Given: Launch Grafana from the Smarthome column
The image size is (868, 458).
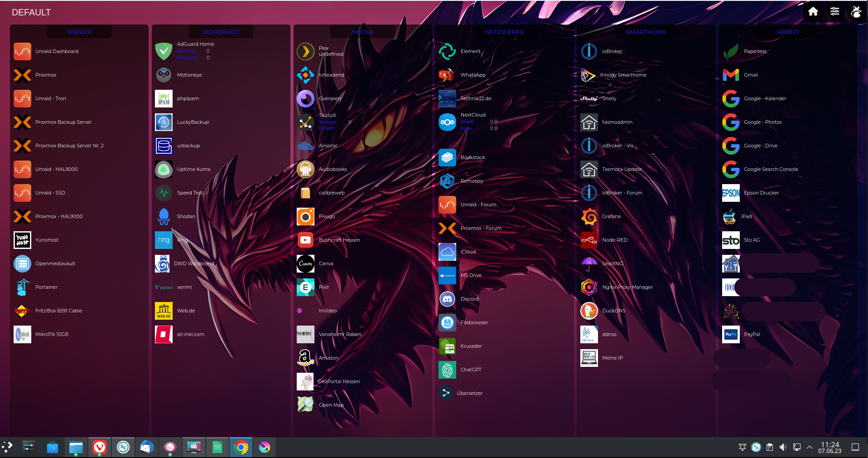Looking at the screenshot, I should click(x=589, y=216).
